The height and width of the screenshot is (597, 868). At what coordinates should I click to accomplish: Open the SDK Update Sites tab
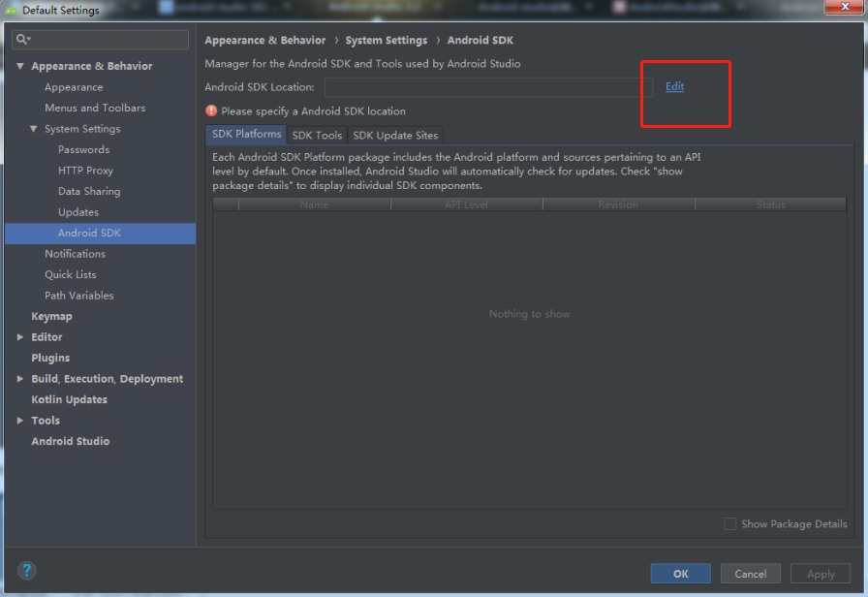coord(394,135)
